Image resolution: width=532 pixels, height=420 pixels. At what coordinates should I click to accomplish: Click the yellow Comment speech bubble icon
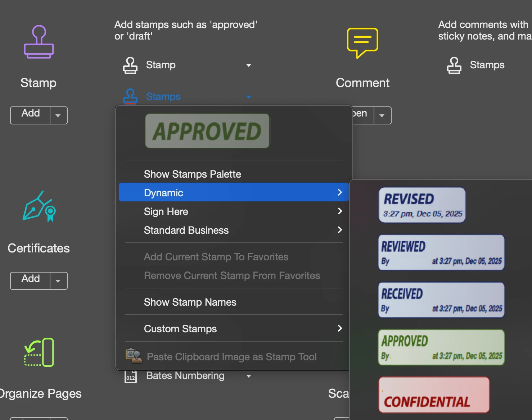362,43
